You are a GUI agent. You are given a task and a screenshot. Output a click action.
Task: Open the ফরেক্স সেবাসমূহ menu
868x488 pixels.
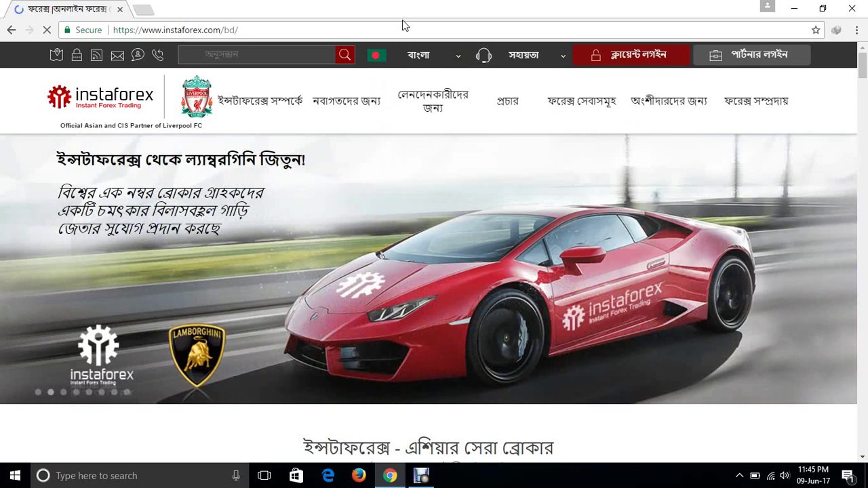(x=581, y=101)
